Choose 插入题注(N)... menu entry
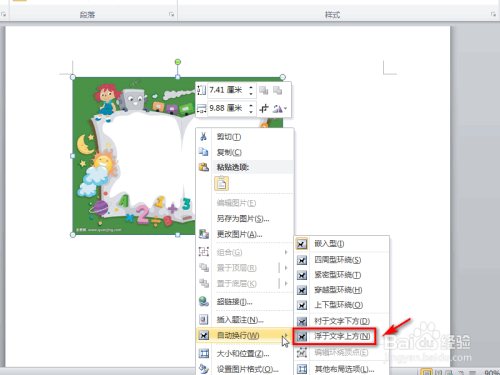Image resolution: width=500 pixels, height=375 pixels. [x=245, y=320]
